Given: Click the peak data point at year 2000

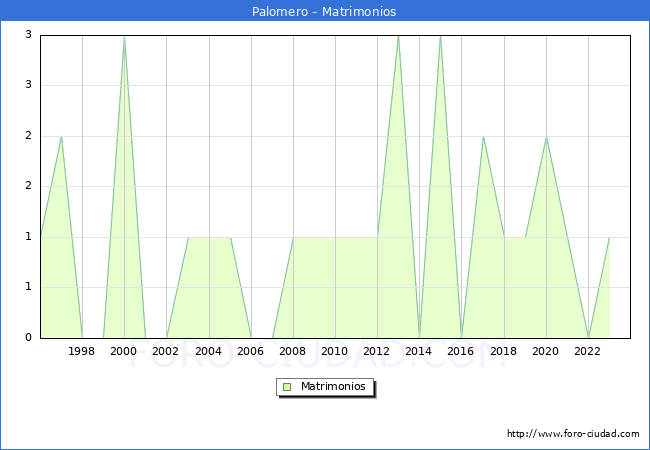Looking at the screenshot, I should coord(124,36).
